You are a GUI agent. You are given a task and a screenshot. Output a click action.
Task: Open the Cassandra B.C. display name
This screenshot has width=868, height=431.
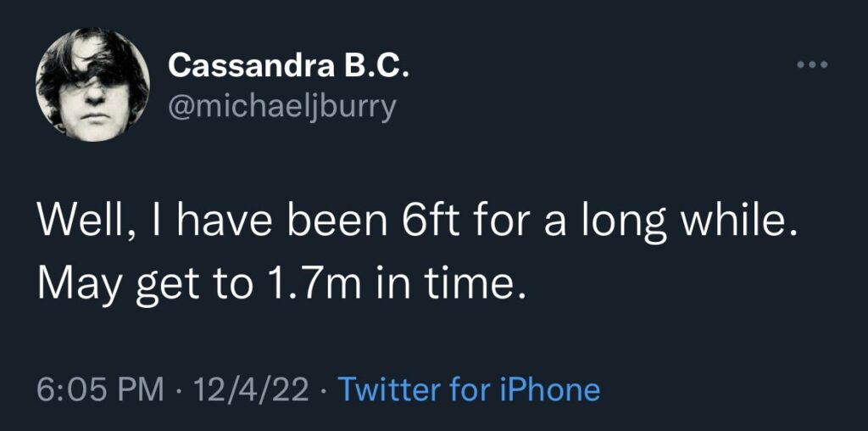tap(289, 64)
